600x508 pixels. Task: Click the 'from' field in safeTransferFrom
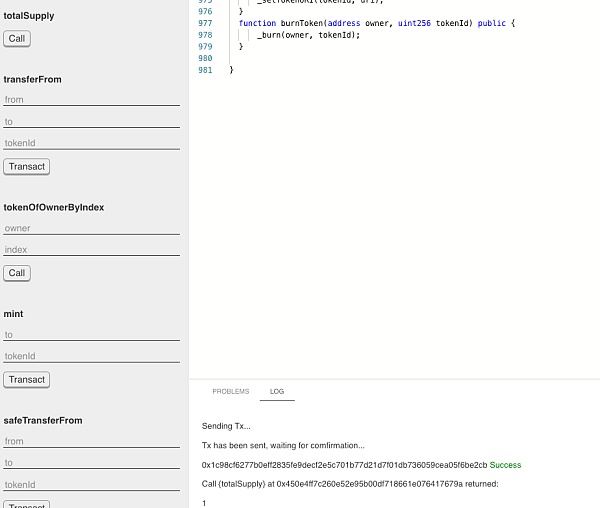pyautogui.click(x=91, y=441)
